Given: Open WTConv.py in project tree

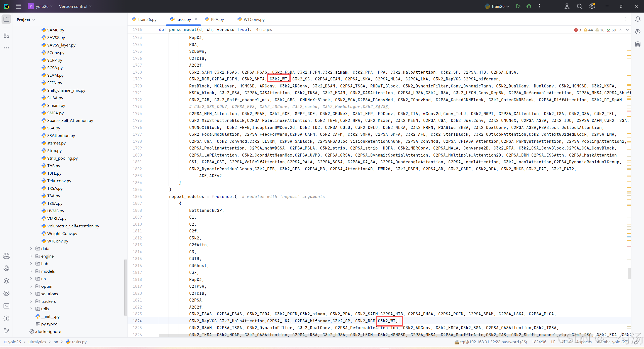Looking at the screenshot, I should pyautogui.click(x=57, y=241).
